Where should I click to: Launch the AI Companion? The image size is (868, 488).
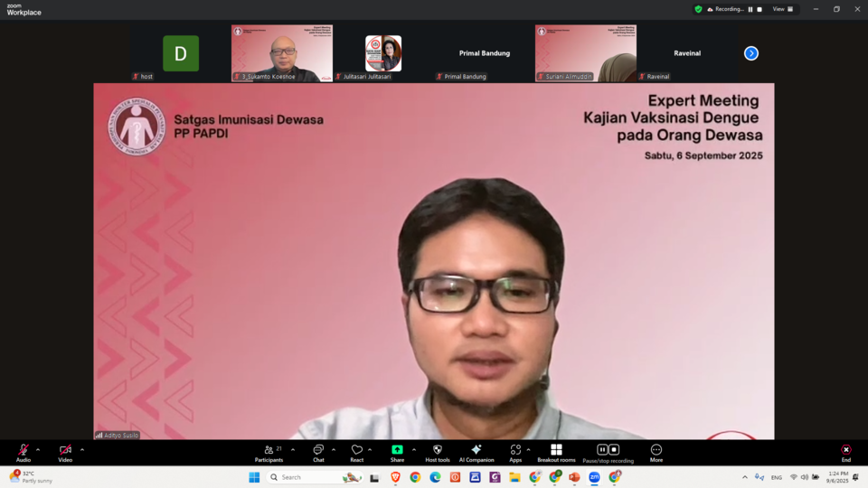click(x=476, y=450)
